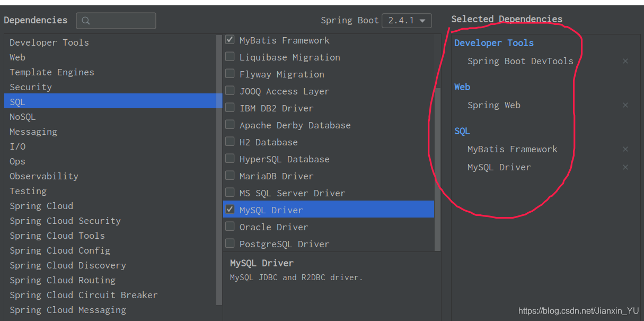Image resolution: width=644 pixels, height=321 pixels.
Task: Tick the H2 Database checkbox
Action: point(230,141)
